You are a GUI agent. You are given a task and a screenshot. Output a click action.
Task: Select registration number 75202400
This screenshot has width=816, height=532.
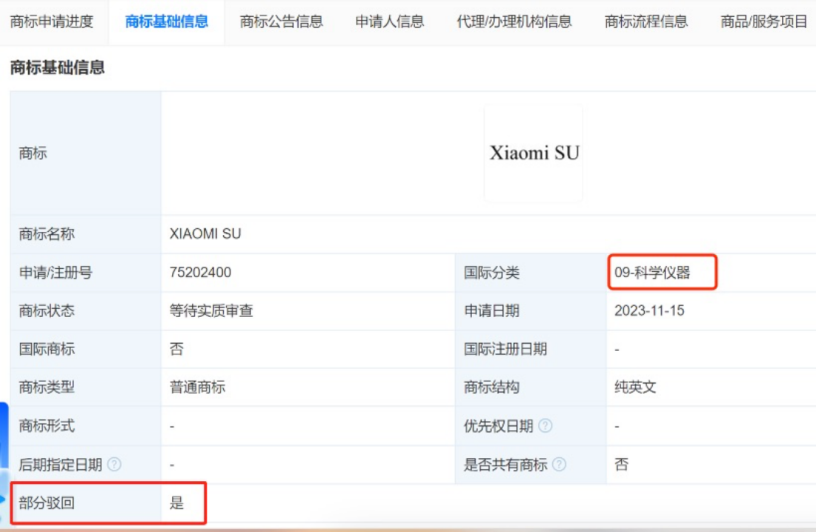[200, 272]
